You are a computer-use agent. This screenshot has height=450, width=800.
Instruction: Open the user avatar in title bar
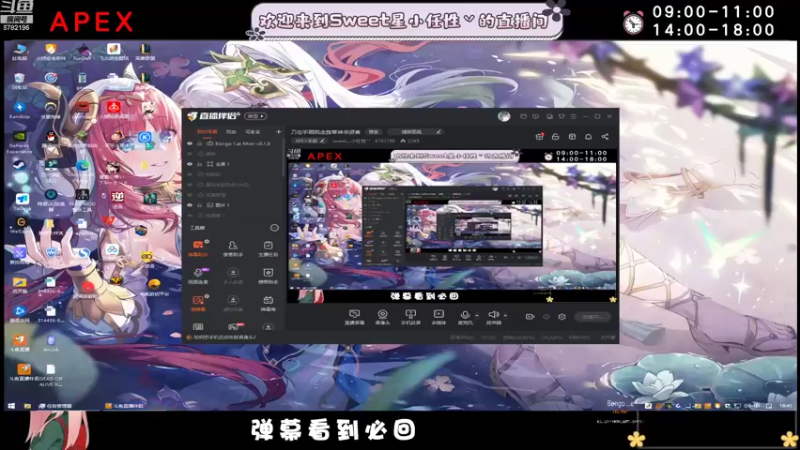coord(504,116)
